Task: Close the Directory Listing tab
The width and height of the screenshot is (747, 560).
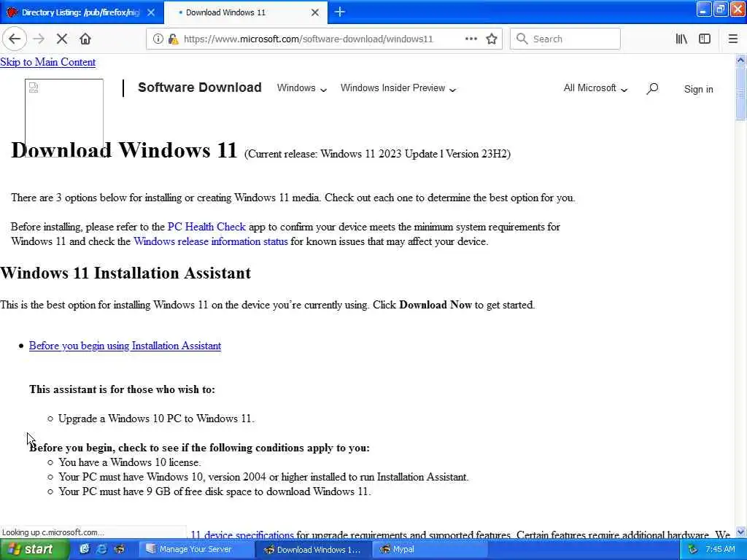Action: click(151, 12)
